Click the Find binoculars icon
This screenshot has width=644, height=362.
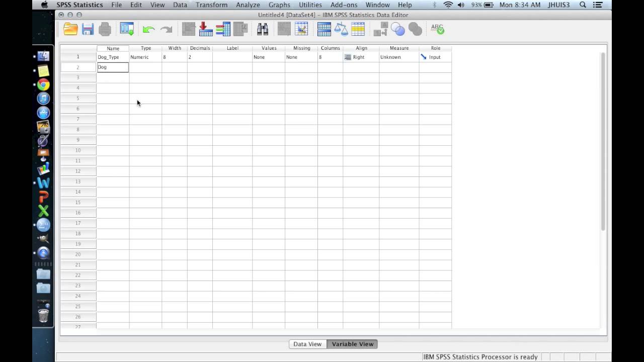263,29
